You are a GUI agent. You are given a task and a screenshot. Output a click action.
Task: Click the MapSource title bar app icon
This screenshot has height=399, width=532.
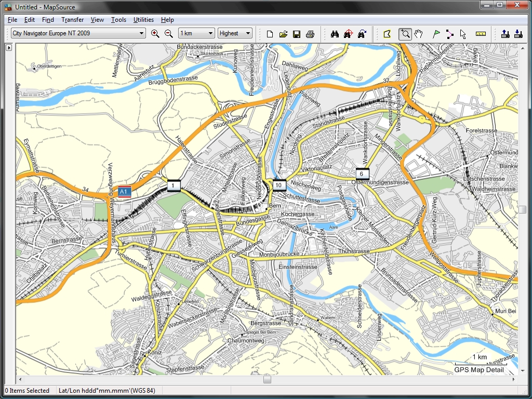pos(8,7)
